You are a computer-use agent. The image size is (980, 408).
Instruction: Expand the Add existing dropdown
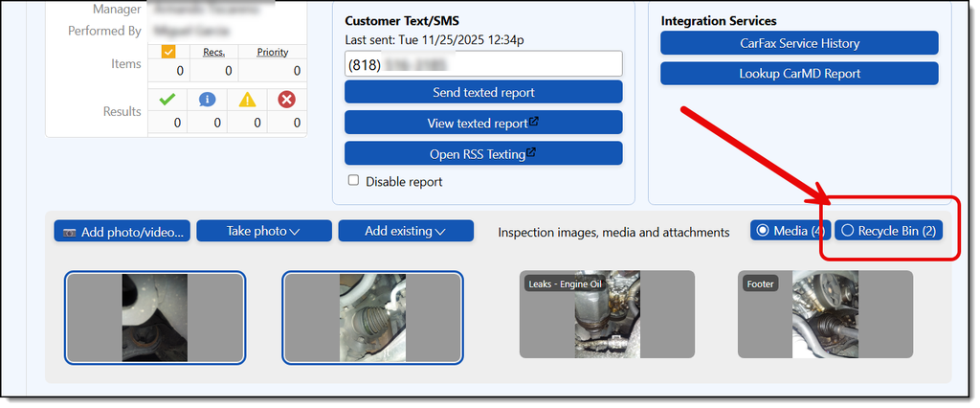click(x=406, y=231)
